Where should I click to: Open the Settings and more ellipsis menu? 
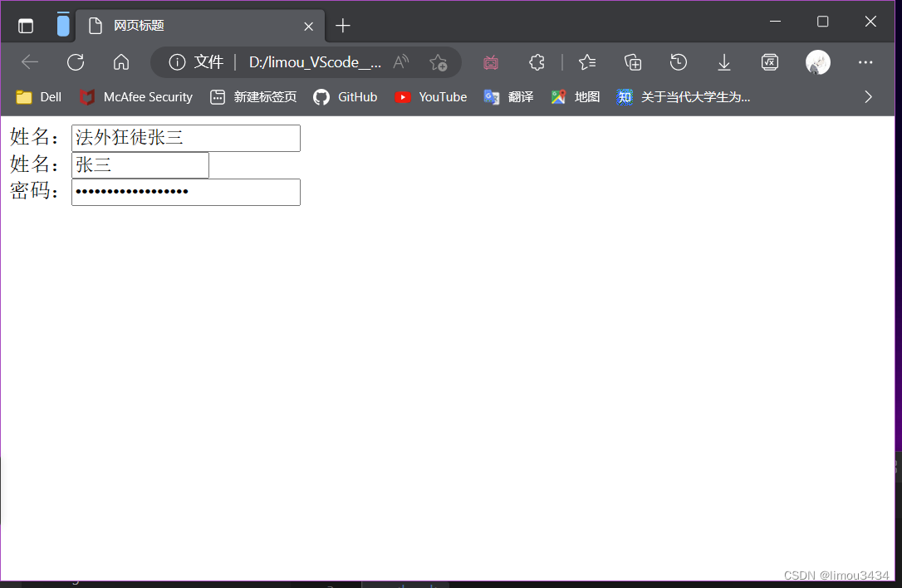pyautogui.click(x=865, y=62)
